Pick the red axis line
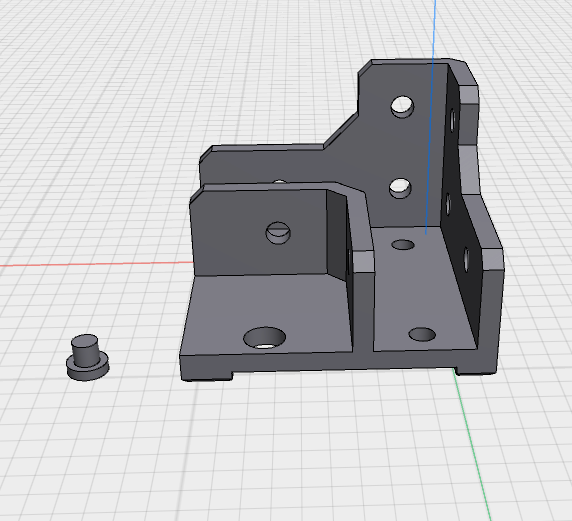572x521 pixels. point(96,264)
